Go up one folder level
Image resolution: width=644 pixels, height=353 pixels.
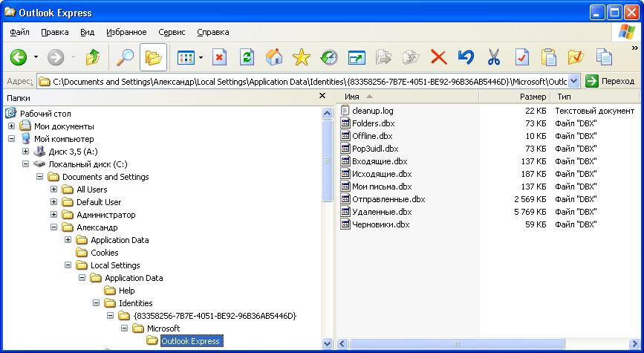(92, 57)
